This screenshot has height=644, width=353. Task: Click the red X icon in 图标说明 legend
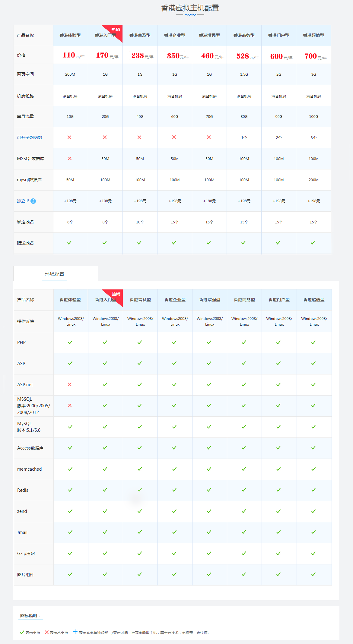coord(47,632)
